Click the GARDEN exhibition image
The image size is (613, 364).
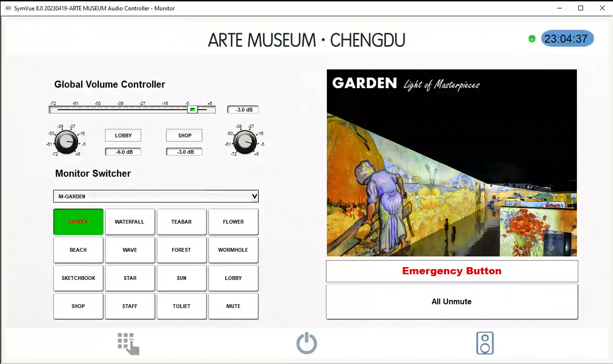pyautogui.click(x=452, y=163)
